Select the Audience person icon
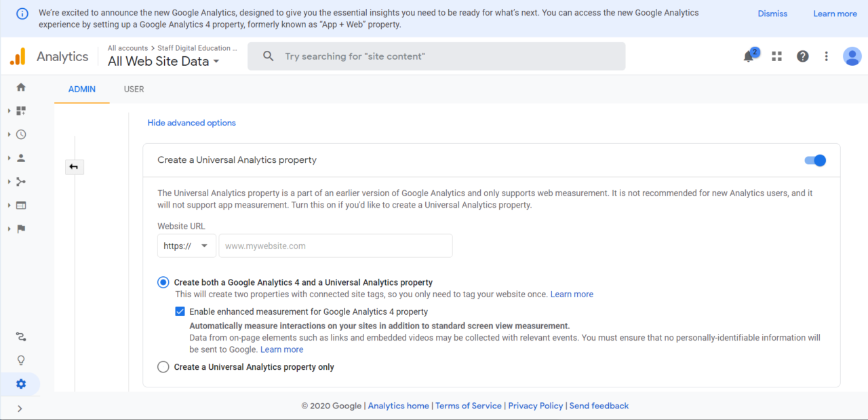The width and height of the screenshot is (868, 420). (x=20, y=157)
